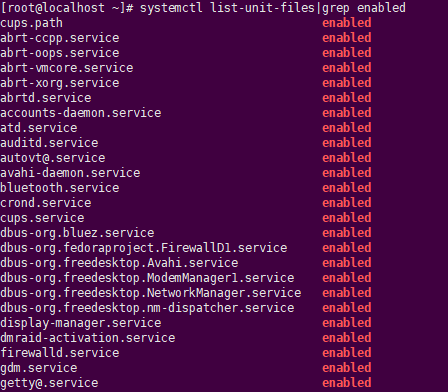Click the cups.path unit name
The width and height of the screenshot is (448, 392).
[31, 23]
